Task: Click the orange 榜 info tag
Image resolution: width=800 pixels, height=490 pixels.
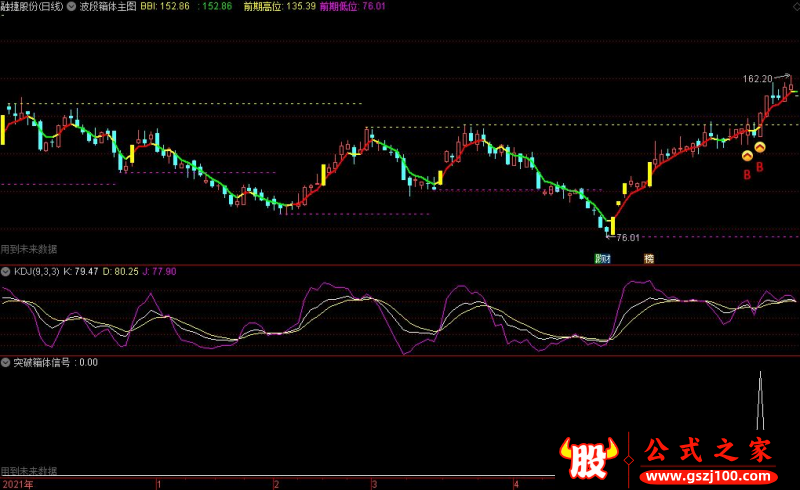Action: 649,259
